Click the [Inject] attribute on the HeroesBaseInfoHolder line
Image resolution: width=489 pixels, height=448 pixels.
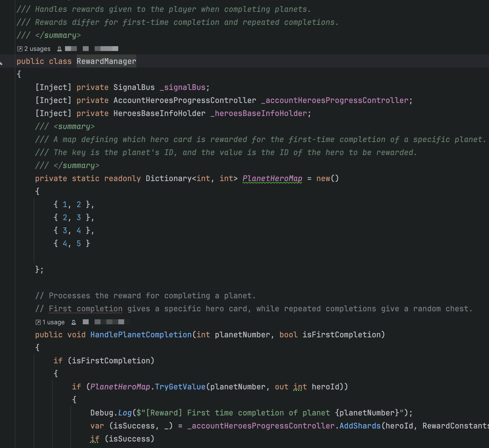(53, 113)
